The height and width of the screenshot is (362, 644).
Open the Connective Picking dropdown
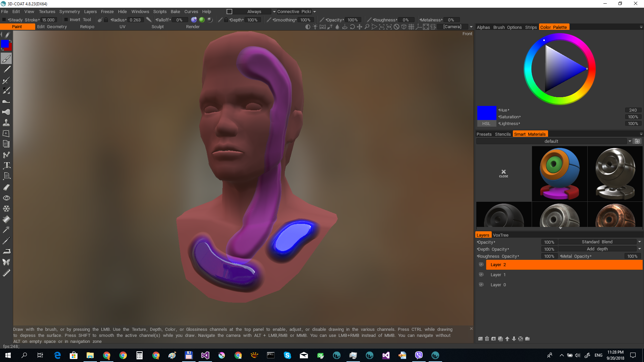[297, 11]
